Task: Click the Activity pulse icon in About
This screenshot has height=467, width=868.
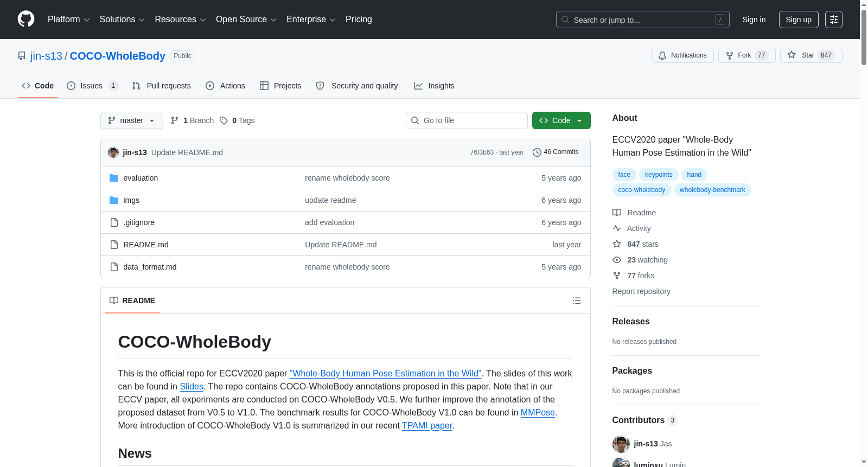Action: tap(617, 228)
